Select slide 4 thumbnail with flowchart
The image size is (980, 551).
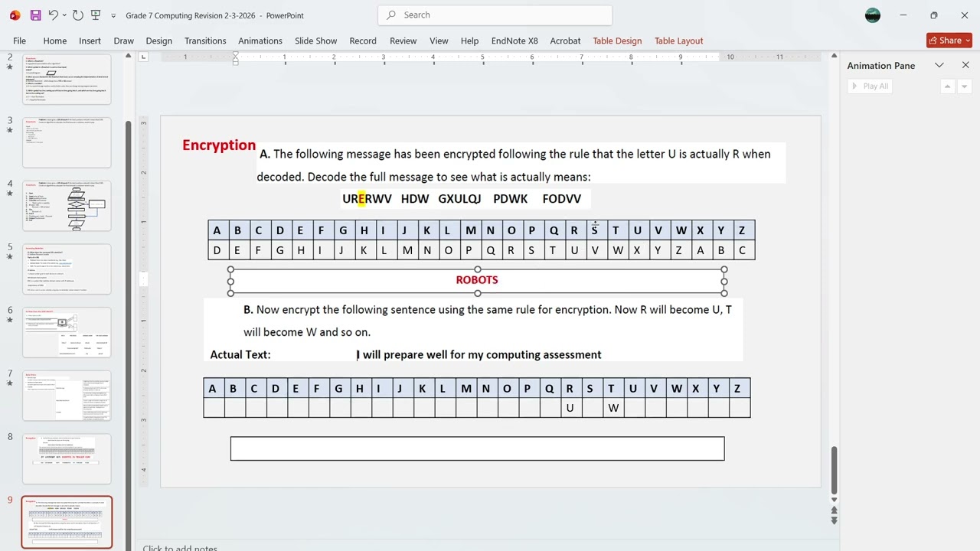click(x=67, y=206)
